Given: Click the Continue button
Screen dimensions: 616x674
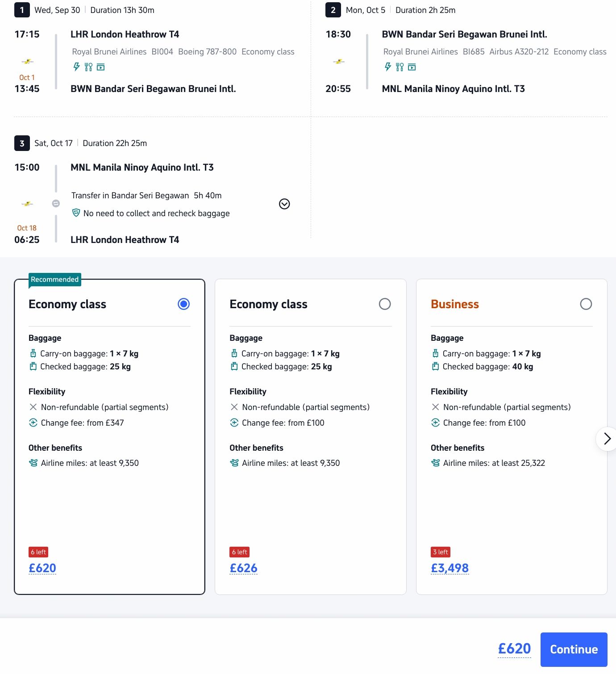Looking at the screenshot, I should [574, 649].
